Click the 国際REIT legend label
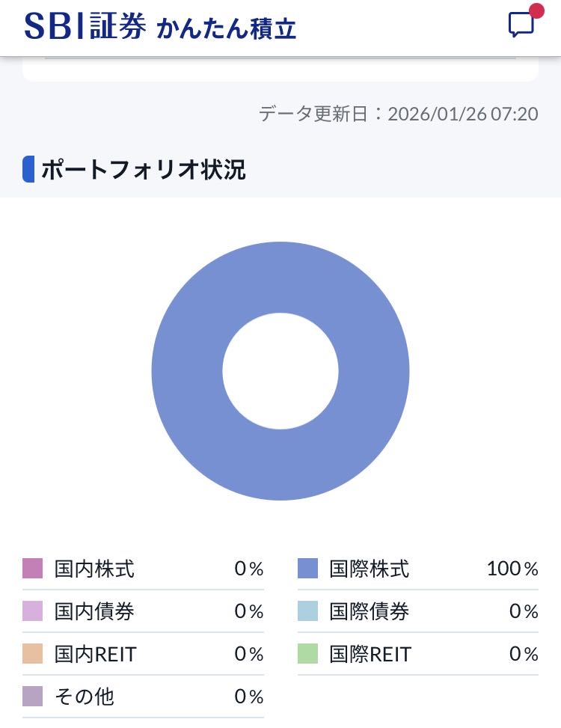The height and width of the screenshot is (728, 561). (371, 654)
